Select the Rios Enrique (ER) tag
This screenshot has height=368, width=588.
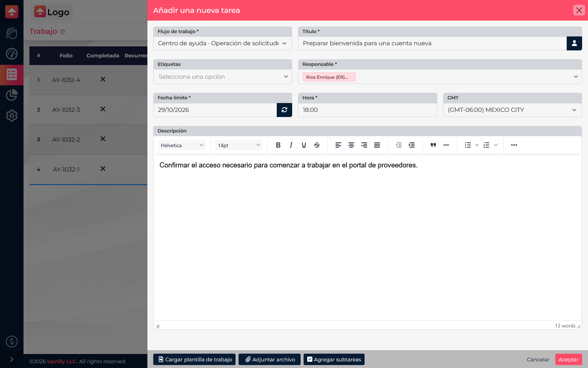point(329,77)
